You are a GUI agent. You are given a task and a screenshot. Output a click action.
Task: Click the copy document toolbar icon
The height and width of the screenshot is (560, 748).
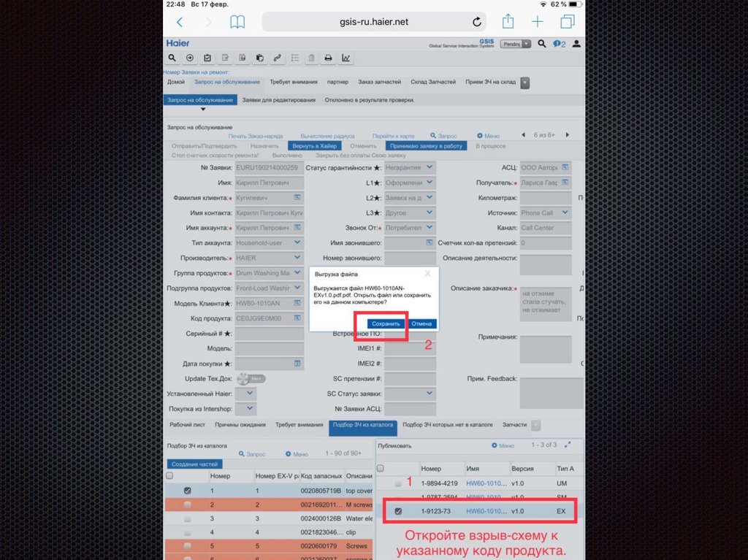tap(243, 58)
